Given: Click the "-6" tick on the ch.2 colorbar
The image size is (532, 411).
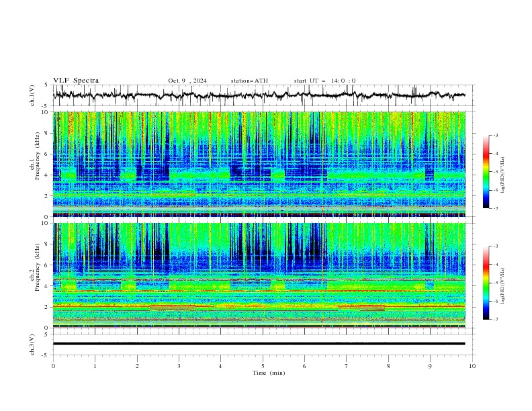Looking at the screenshot, I should pyautogui.click(x=495, y=301).
